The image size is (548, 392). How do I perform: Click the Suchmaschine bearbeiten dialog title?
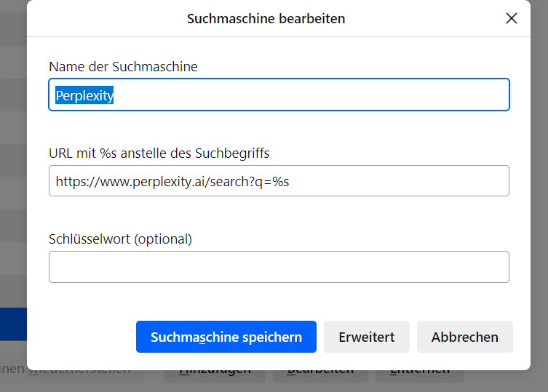point(266,18)
